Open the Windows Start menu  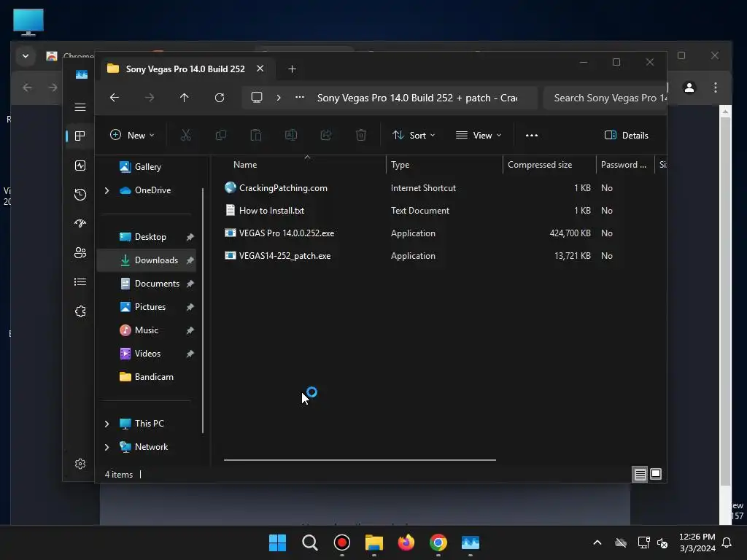click(277, 542)
